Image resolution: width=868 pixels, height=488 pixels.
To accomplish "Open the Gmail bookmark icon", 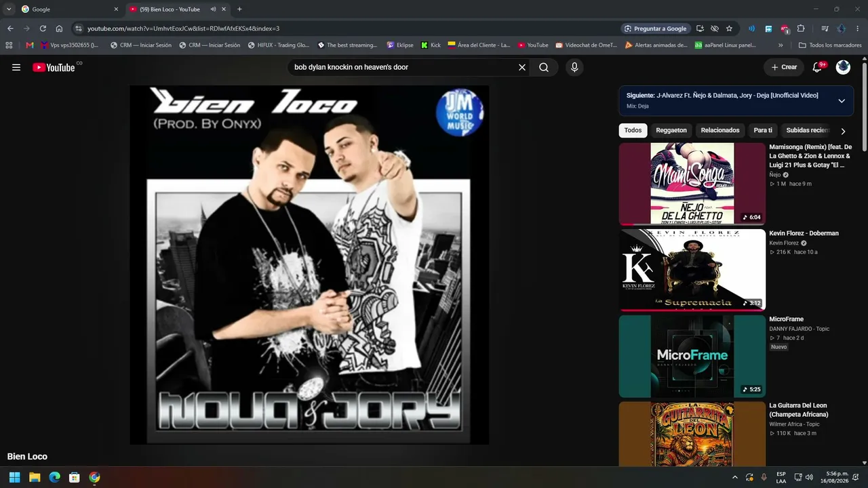I will (30, 45).
